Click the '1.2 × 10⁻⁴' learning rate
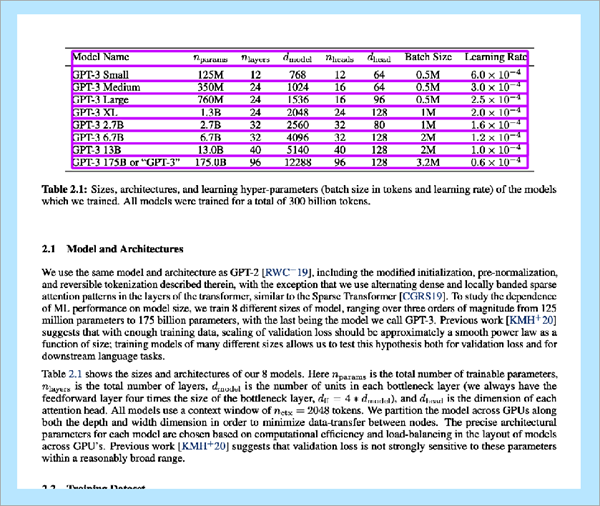This screenshot has height=506, width=600. click(x=496, y=137)
